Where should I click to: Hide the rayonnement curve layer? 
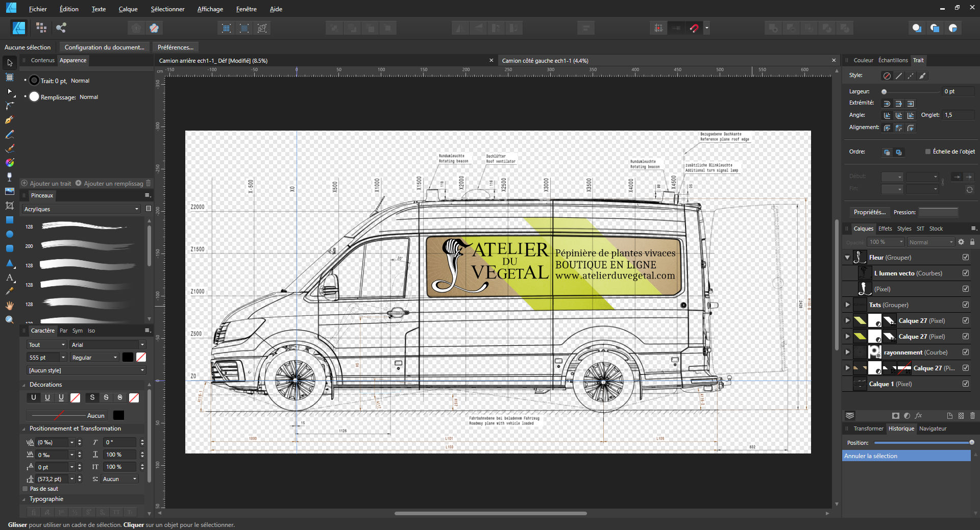966,352
